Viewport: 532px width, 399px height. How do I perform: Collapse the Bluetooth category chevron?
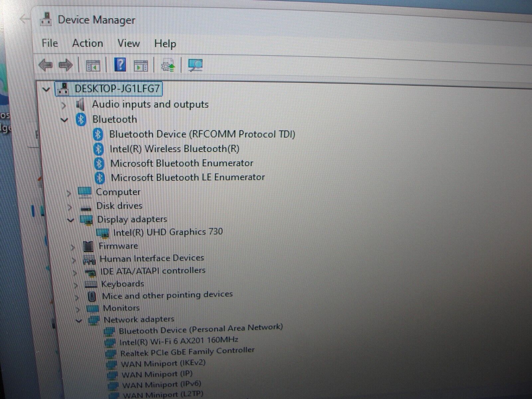point(65,120)
